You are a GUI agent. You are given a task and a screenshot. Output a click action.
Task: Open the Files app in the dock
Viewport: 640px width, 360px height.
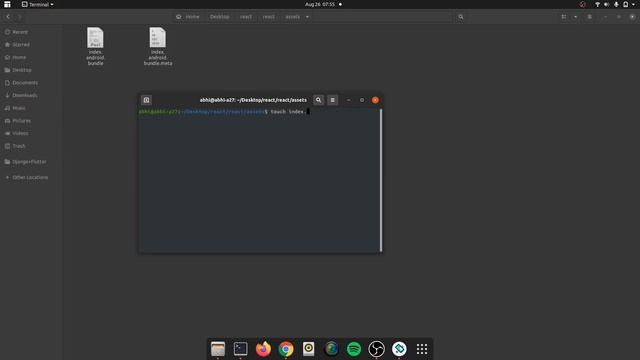[218, 349]
